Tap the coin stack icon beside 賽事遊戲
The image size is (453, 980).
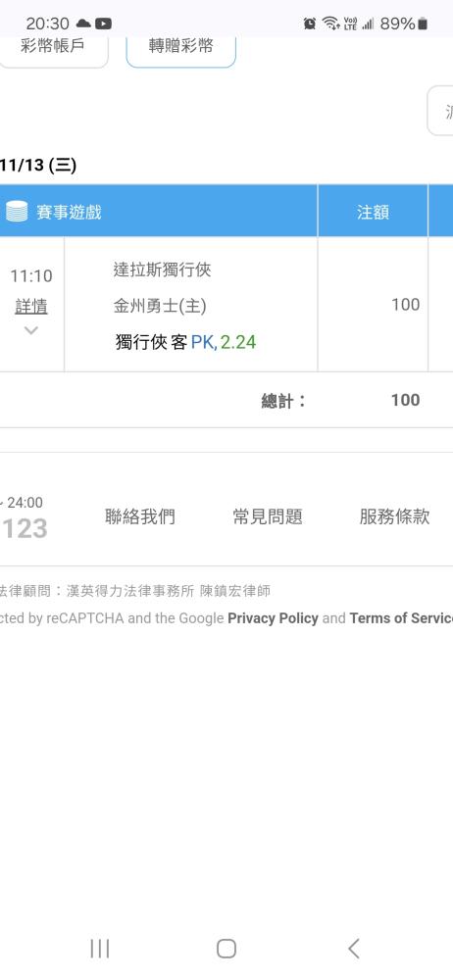pyautogui.click(x=17, y=212)
